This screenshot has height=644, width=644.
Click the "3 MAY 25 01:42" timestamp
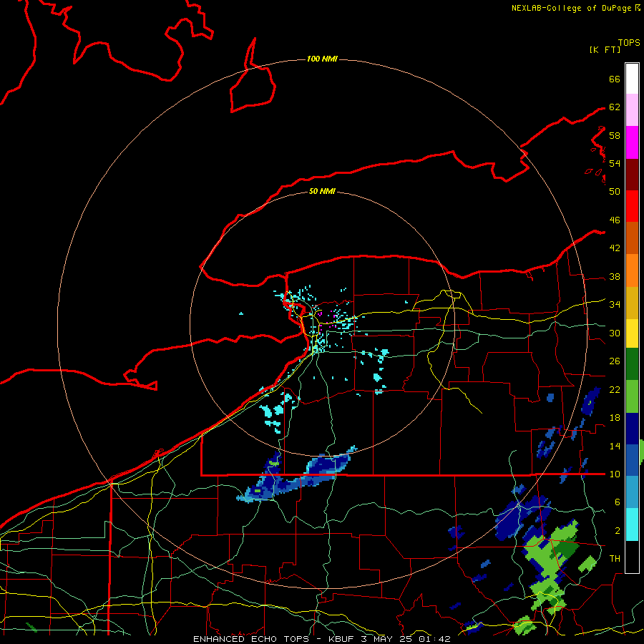click(406, 639)
